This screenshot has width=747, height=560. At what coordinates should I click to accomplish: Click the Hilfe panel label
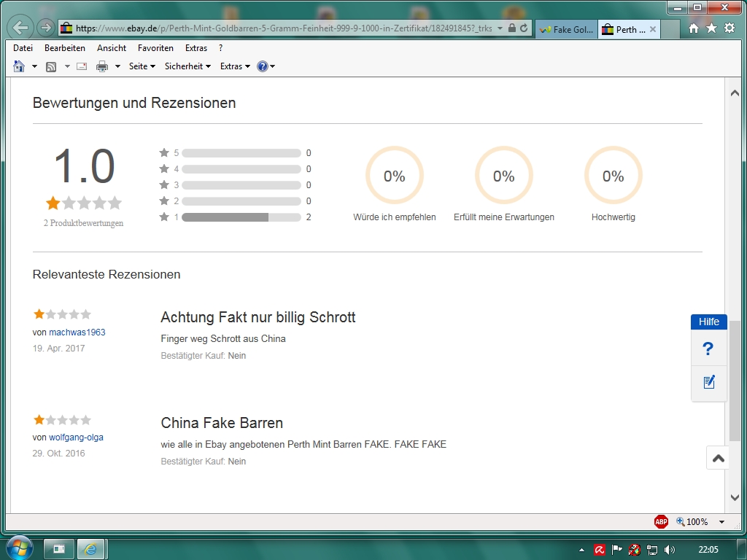click(x=709, y=322)
